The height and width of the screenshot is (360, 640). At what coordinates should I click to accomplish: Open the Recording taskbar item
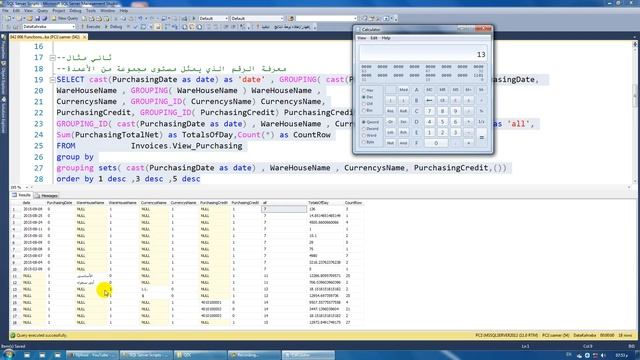(254, 355)
